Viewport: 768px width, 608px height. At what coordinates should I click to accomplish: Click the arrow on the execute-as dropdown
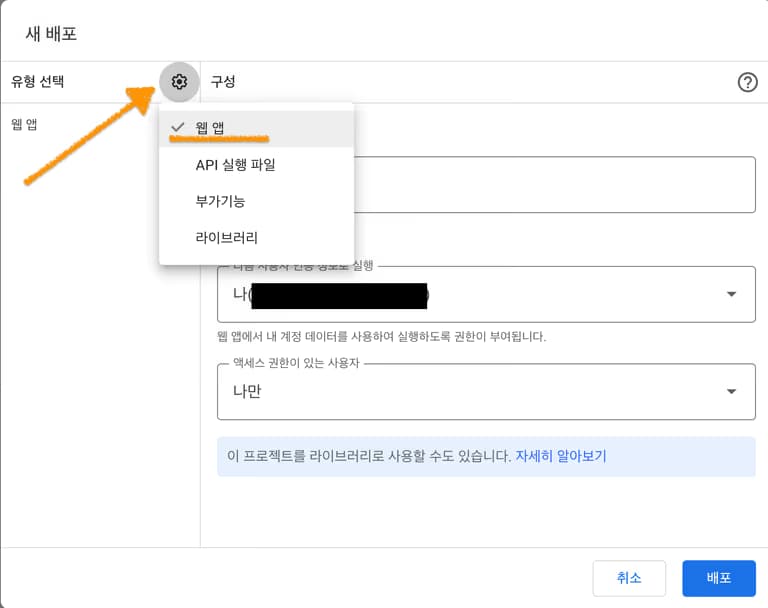731,294
